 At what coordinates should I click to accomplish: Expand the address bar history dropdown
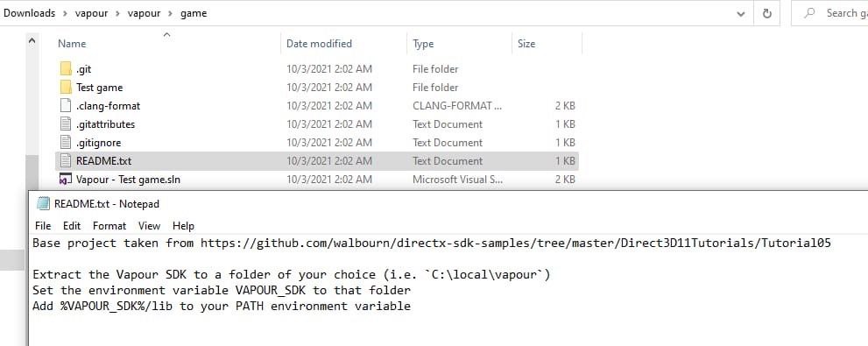tap(741, 14)
